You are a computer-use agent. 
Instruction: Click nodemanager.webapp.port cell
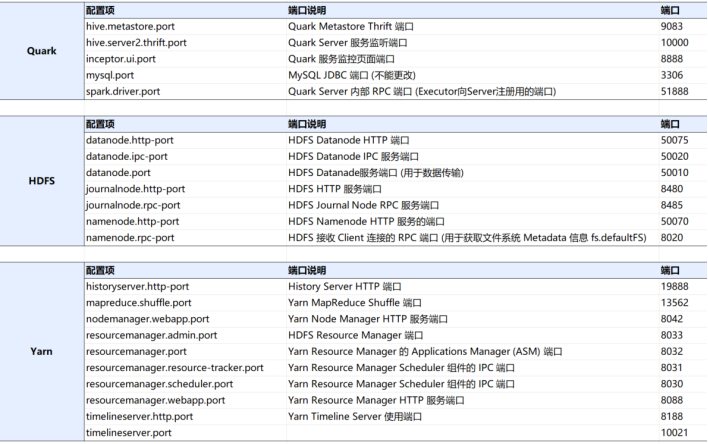(x=185, y=319)
